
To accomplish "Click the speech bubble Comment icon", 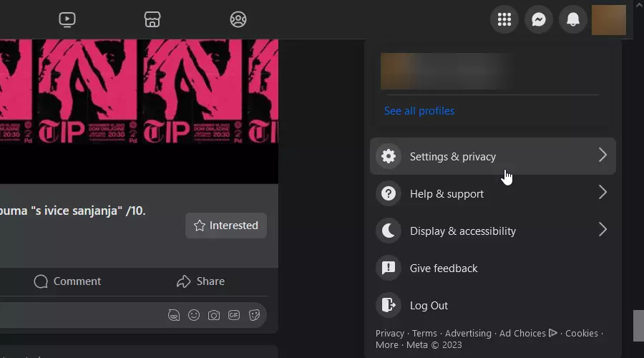I will [x=41, y=281].
